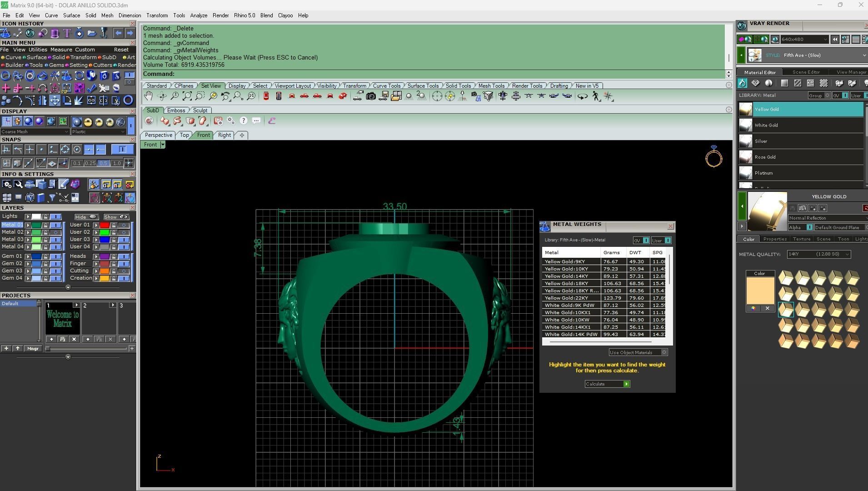The width and height of the screenshot is (868, 491).
Task: Click the Command input line
Action: click(x=434, y=74)
